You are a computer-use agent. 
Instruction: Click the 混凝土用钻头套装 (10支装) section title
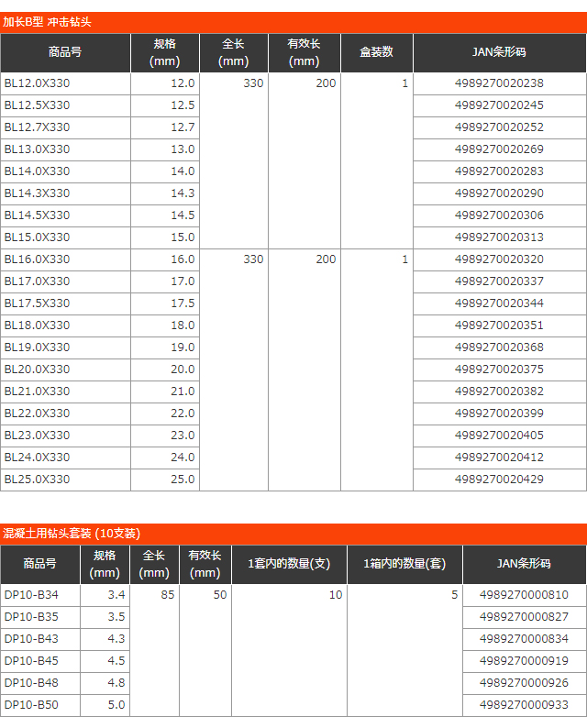point(72,534)
